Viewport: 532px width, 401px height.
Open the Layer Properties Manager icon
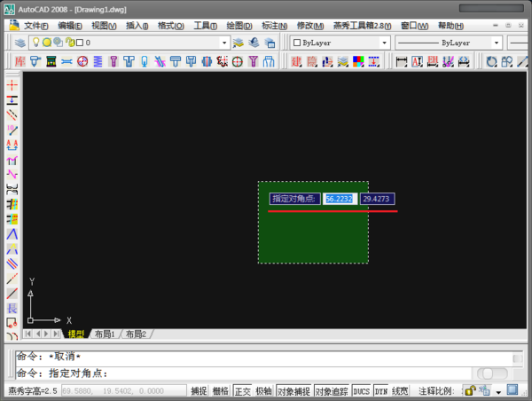[x=20, y=42]
